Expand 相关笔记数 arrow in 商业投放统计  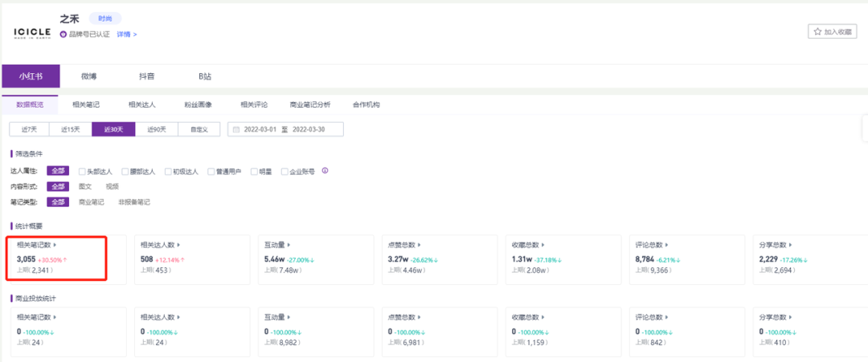[x=55, y=317]
